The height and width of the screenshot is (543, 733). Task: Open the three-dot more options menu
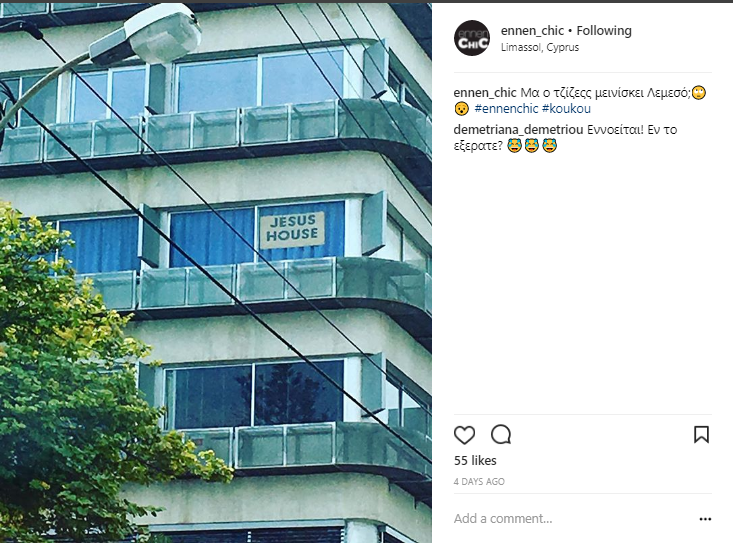pos(705,519)
